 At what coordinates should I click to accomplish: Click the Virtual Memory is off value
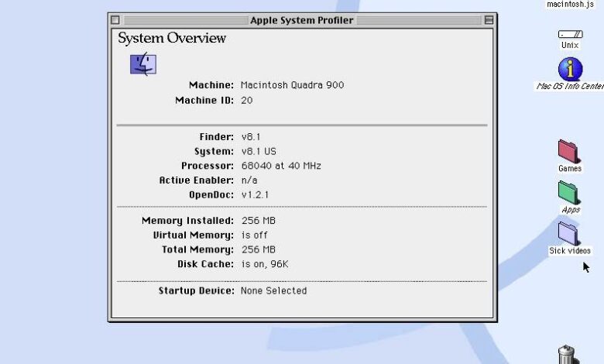click(x=254, y=235)
